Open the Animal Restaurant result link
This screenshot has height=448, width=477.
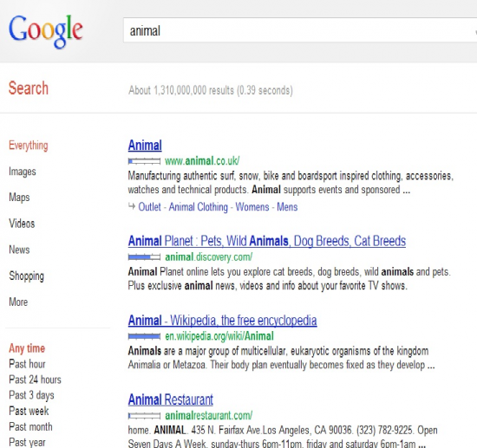coord(170,399)
